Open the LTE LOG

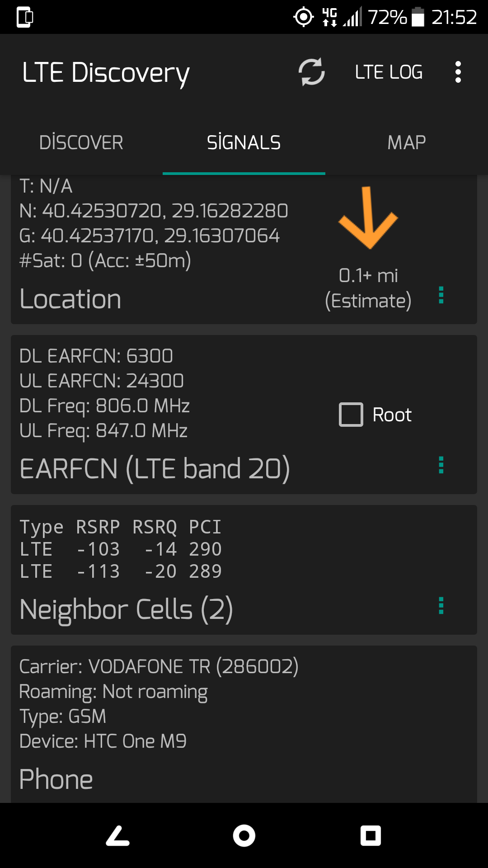click(x=389, y=72)
